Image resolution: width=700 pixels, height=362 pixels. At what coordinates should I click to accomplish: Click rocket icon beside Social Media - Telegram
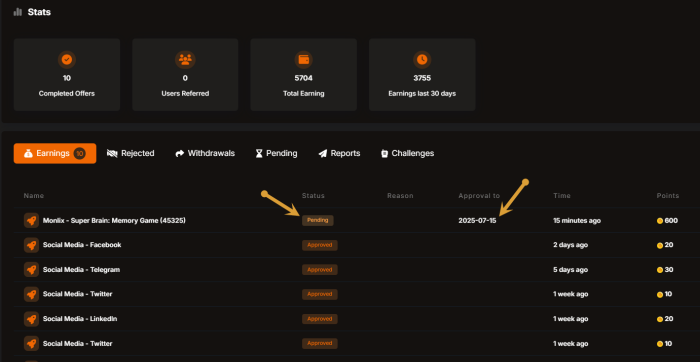coord(31,270)
